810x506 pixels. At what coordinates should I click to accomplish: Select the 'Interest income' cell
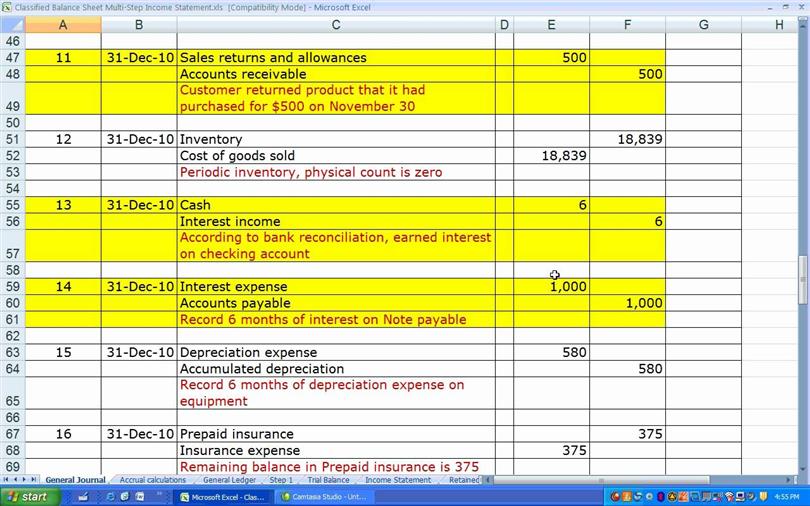(x=336, y=222)
